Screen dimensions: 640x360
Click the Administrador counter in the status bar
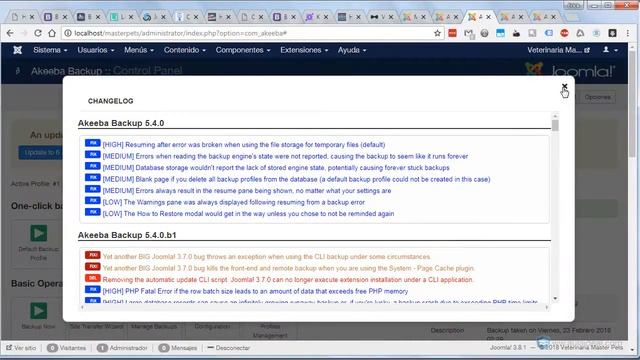click(x=122, y=348)
